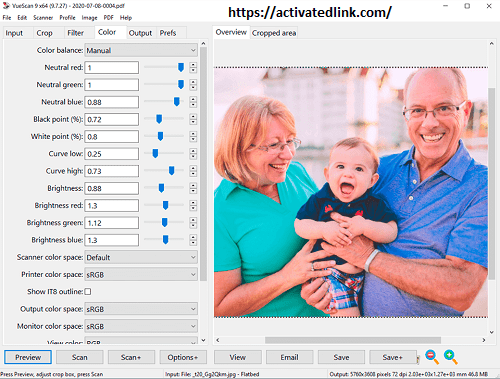Open the File menu
The width and height of the screenshot is (500, 379).
click(x=7, y=18)
